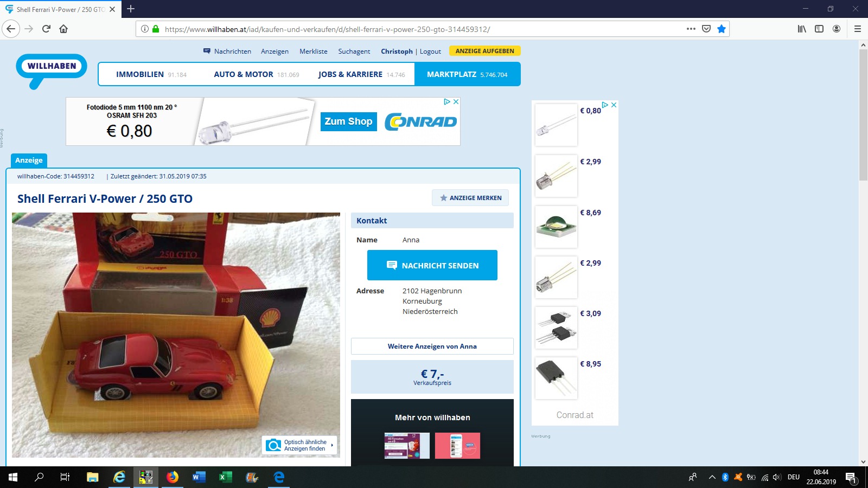Switch to Firefox in the taskbar
Viewport: 868px width, 488px height.
(173, 477)
